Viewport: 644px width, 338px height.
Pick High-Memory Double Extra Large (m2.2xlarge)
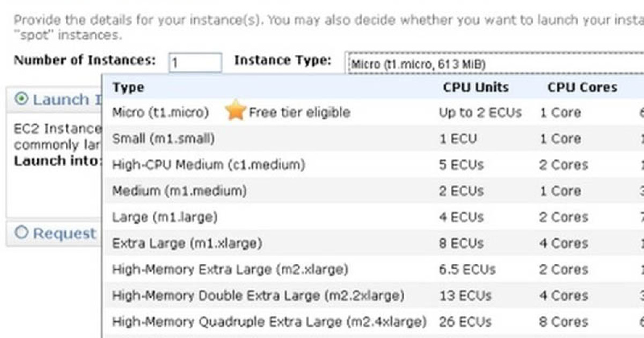[258, 296]
